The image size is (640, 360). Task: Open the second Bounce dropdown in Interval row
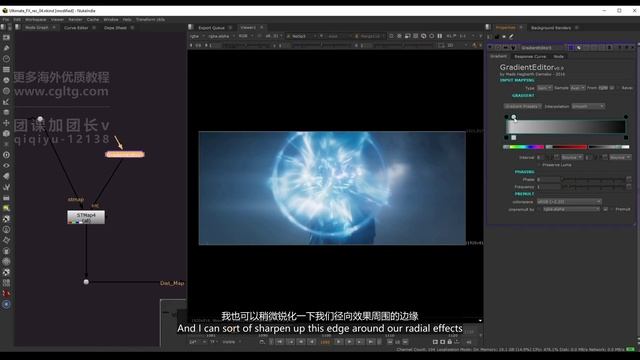pyautogui.click(x=620, y=157)
